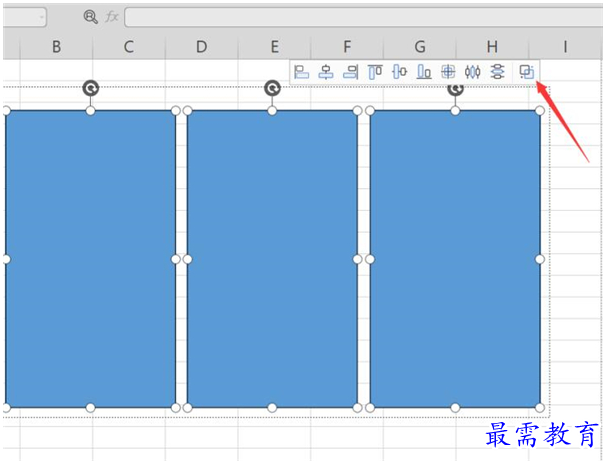Click the rotation handle of the left rectangle
607x466 pixels.
coord(91,88)
